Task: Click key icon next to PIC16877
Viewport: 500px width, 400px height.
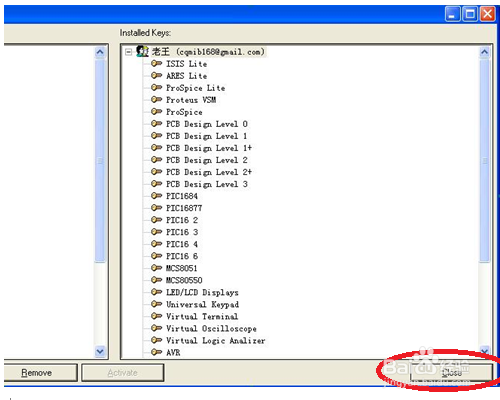Action: tap(156, 208)
